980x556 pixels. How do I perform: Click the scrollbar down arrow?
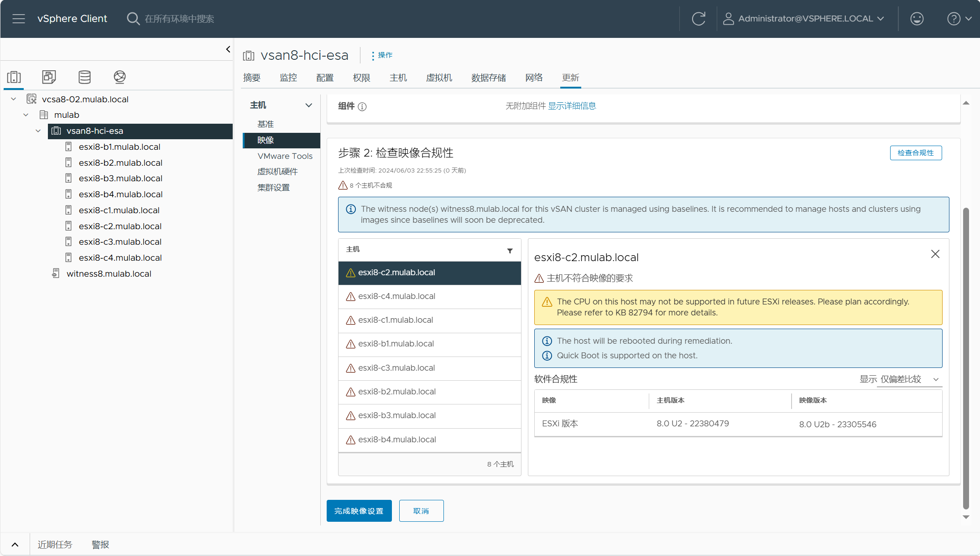966,517
